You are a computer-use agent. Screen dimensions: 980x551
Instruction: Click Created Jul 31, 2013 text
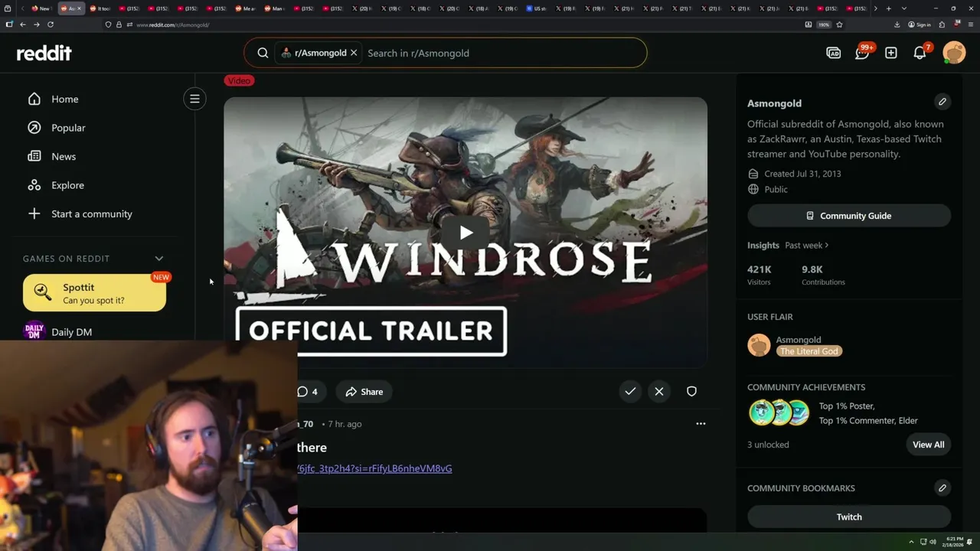tap(802, 174)
